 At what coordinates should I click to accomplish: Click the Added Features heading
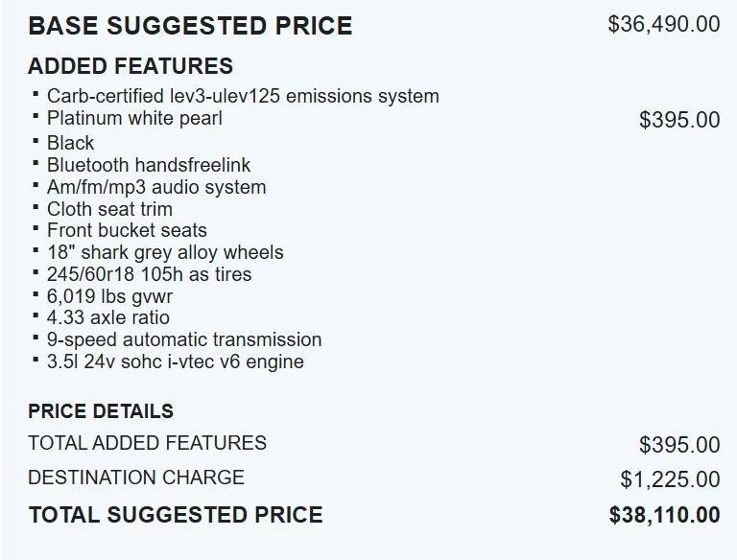click(131, 66)
